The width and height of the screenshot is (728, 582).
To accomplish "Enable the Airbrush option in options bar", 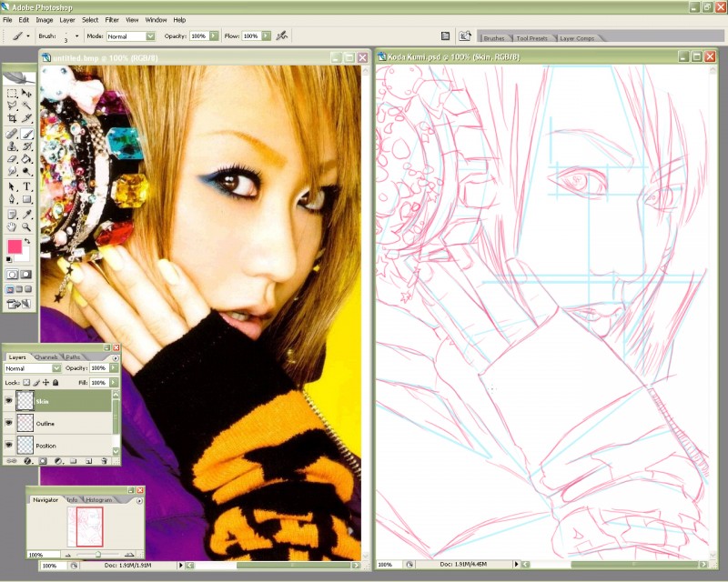I will [x=282, y=35].
